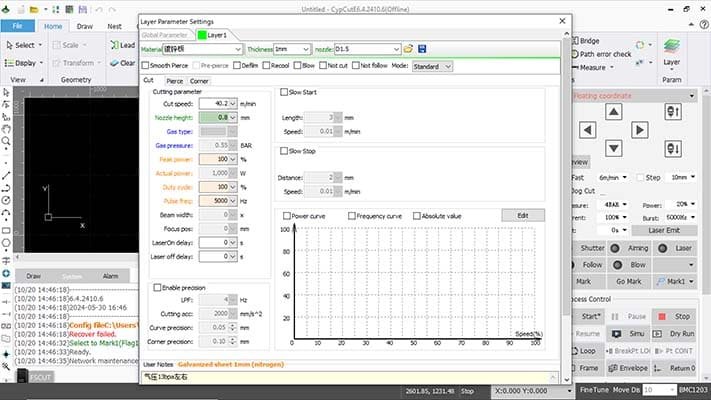Enable the Frequency curve checkbox
Screen dimensions: 711x400
[x=351, y=216]
